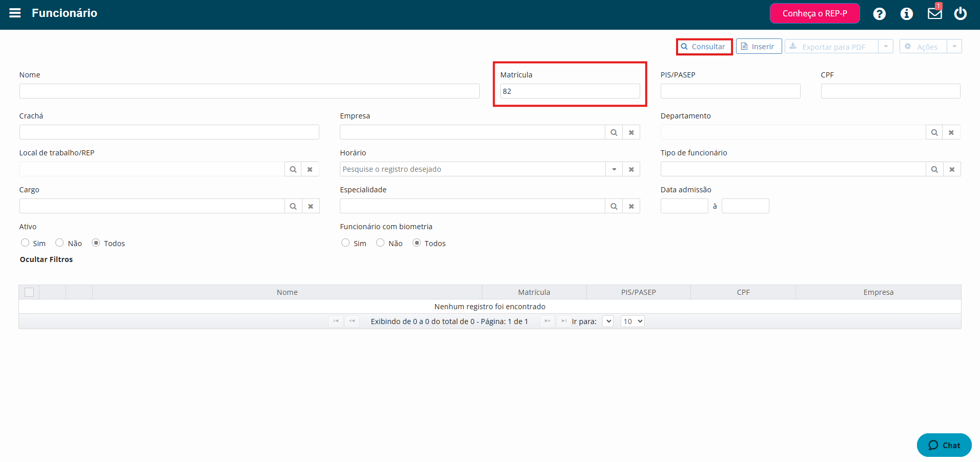980x462 pixels.
Task: Open Empresa search magnifier icon
Action: point(614,132)
